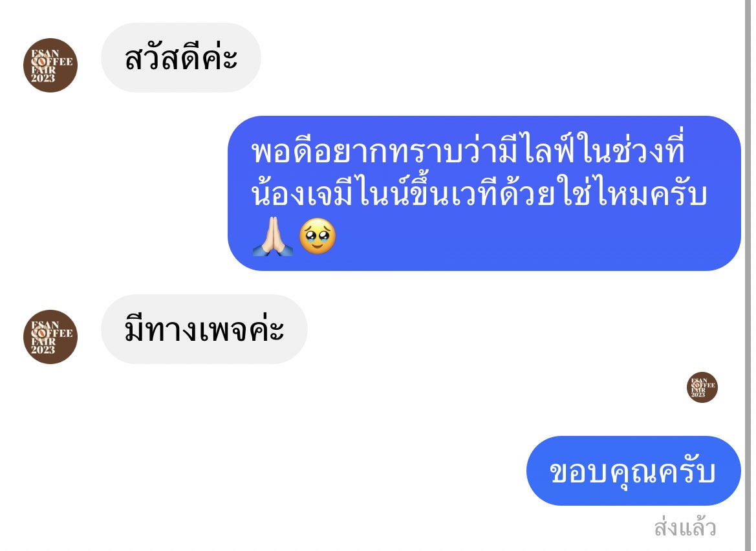Viewport: 756px width, 551px height.
Task: Click the COFFEE text in the second avatar
Action: [52, 333]
